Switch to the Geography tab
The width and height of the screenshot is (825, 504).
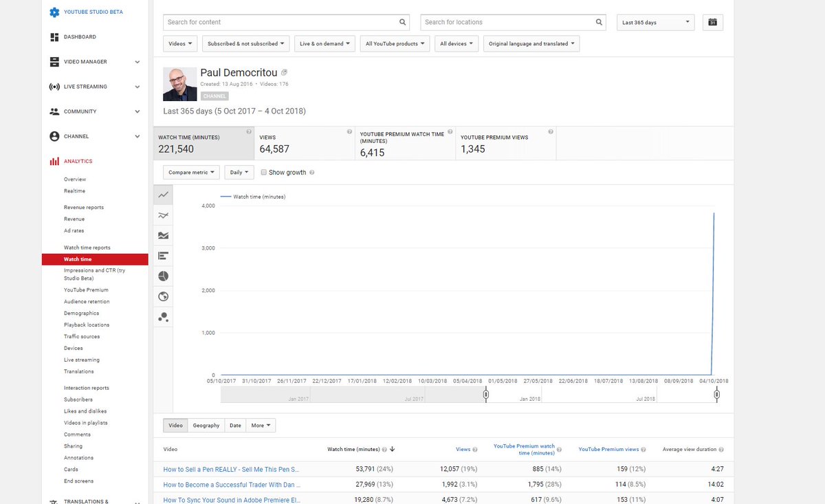[206, 426]
